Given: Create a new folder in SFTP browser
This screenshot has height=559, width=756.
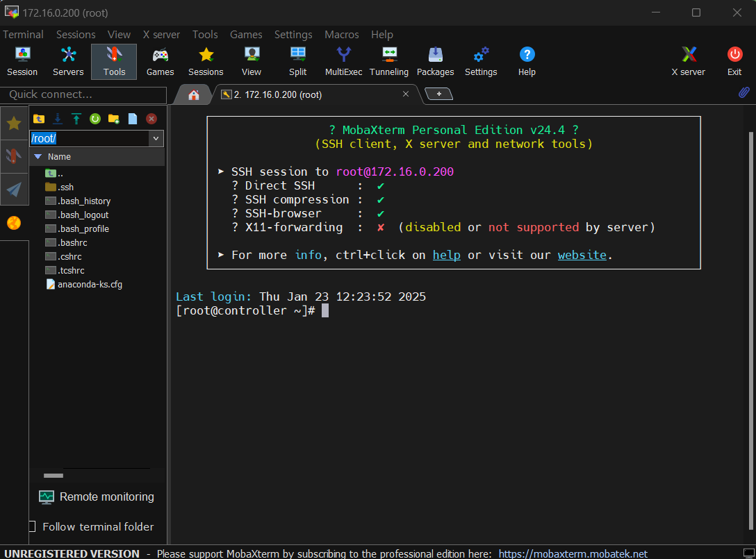Looking at the screenshot, I should coord(114,119).
